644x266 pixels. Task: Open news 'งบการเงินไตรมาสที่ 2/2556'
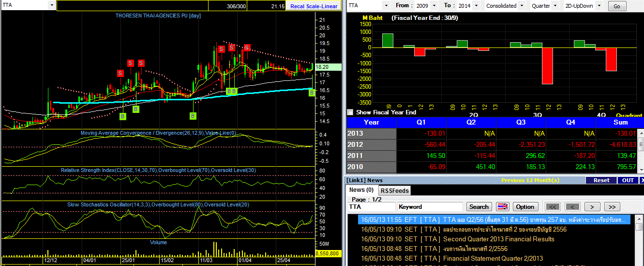pyautogui.click(x=476, y=249)
